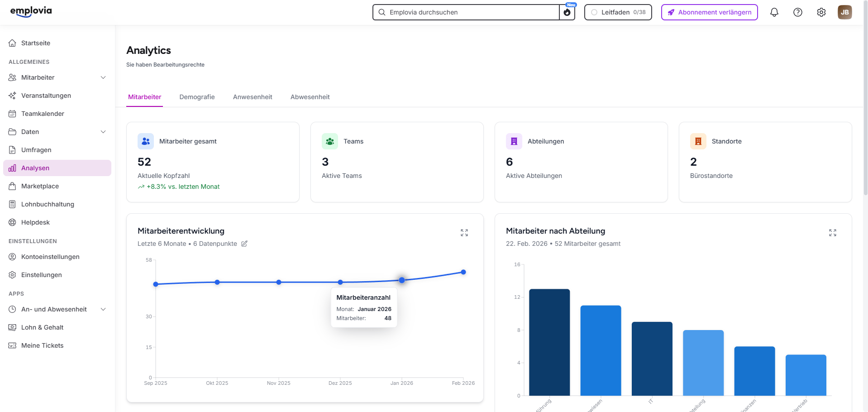The height and width of the screenshot is (412, 868).
Task: Click the Okt 2025 data point
Action: (217, 282)
